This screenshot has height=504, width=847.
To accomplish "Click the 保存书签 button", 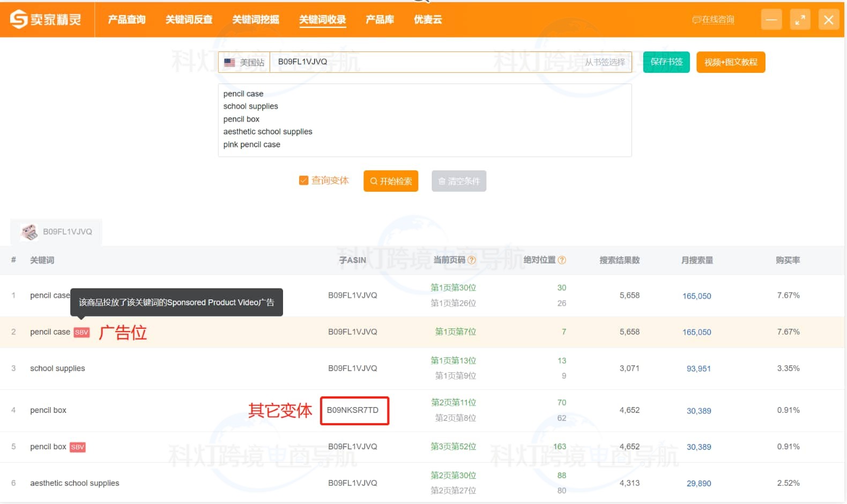I will click(x=666, y=62).
